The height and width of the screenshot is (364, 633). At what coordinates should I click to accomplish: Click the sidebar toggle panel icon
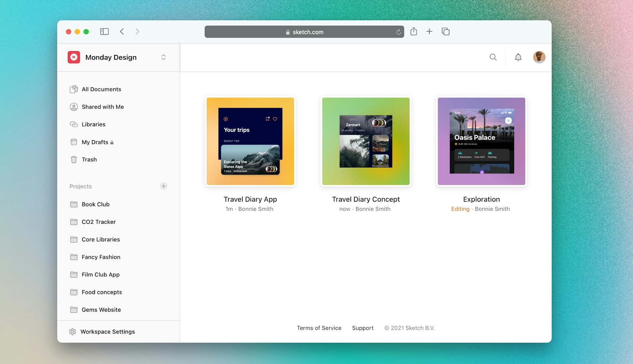(104, 31)
